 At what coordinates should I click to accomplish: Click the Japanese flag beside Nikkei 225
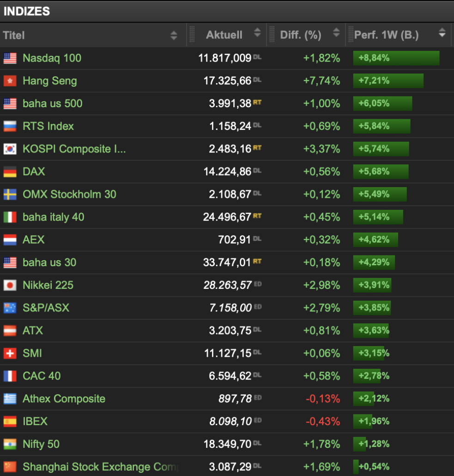click(x=10, y=285)
